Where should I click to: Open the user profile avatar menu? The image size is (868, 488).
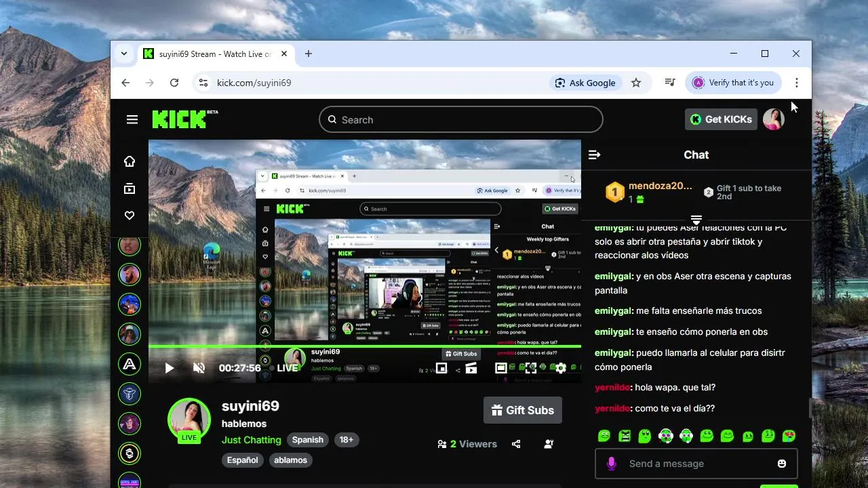[x=774, y=119]
